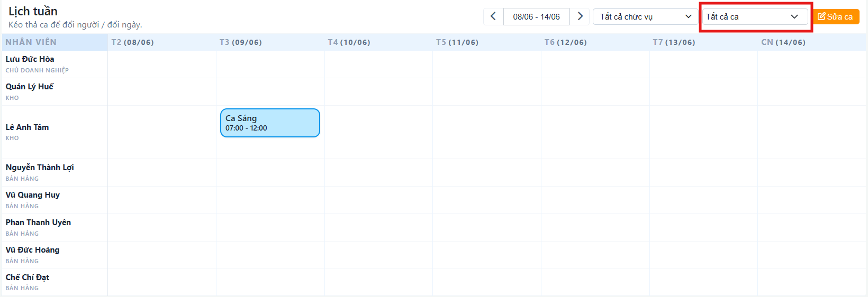868x297 pixels.
Task: Click the Sửa ca button
Action: click(836, 16)
